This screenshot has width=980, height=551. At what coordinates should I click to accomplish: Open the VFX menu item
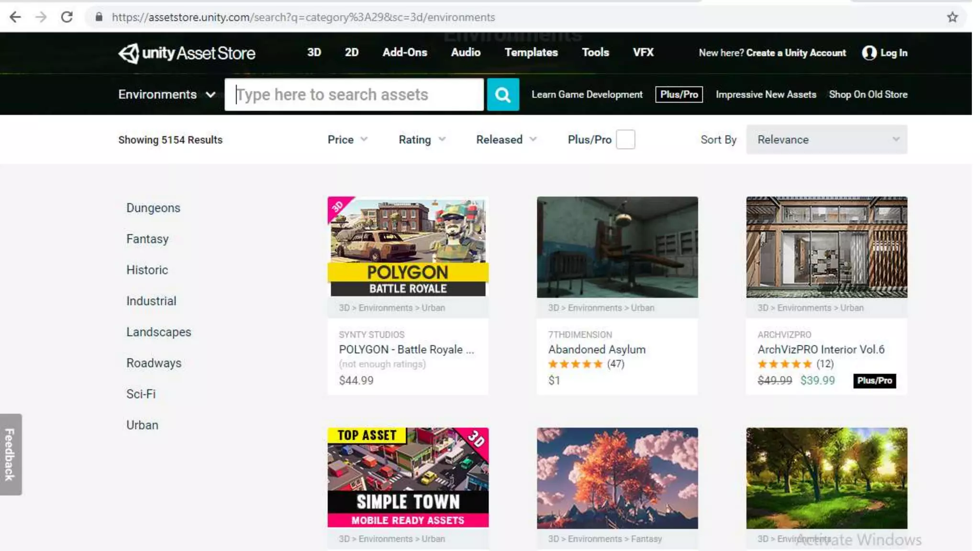point(643,53)
